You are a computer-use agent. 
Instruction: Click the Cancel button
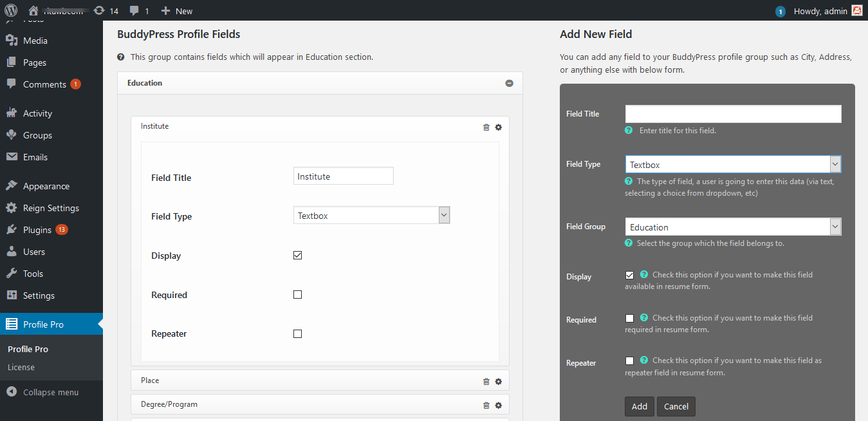tap(676, 406)
